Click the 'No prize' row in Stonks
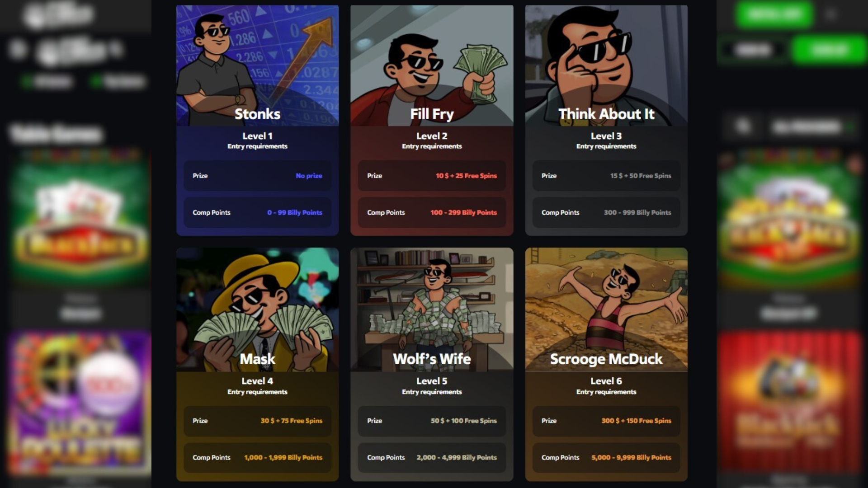 point(257,175)
